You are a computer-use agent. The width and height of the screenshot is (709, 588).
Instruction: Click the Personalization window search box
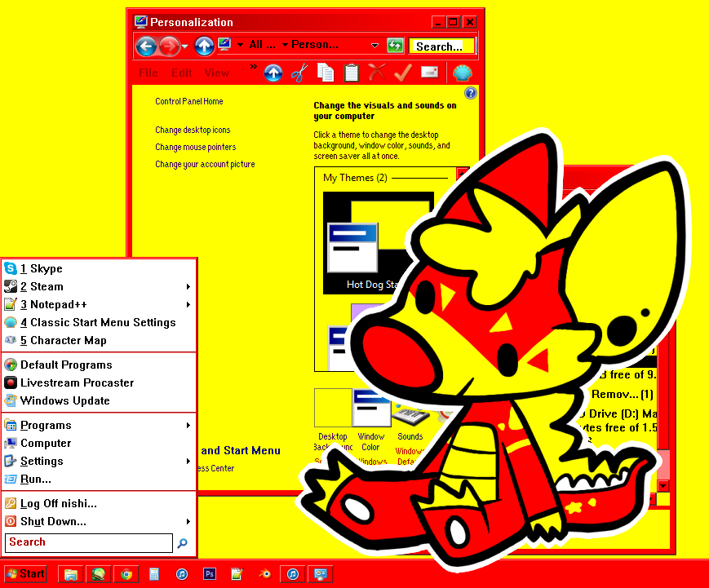(x=441, y=46)
